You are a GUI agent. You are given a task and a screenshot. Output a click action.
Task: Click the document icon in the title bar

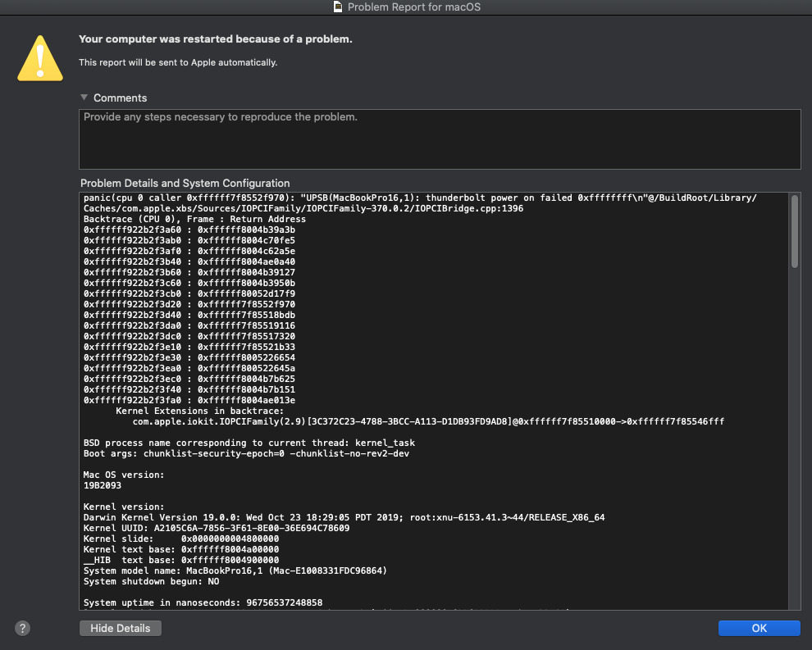(337, 7)
